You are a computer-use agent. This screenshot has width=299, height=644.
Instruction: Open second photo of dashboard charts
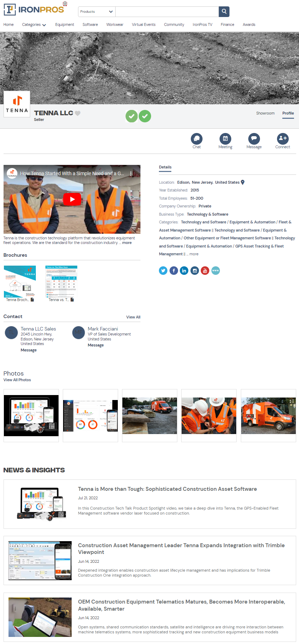click(90, 416)
